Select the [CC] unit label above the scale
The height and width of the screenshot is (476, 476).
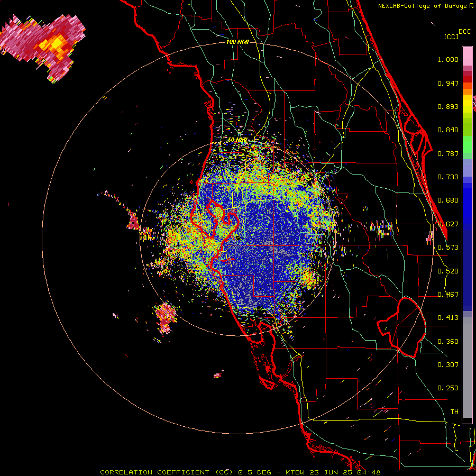[451, 36]
